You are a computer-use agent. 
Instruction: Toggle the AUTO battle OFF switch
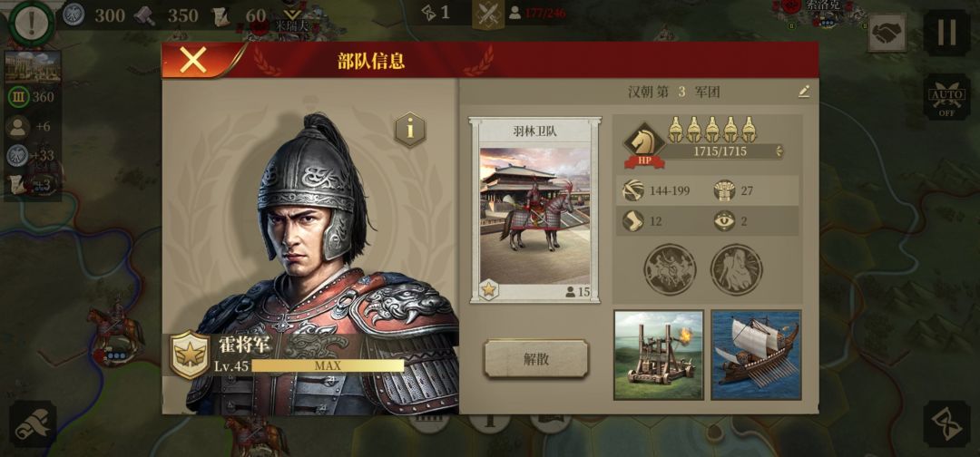tap(946, 97)
